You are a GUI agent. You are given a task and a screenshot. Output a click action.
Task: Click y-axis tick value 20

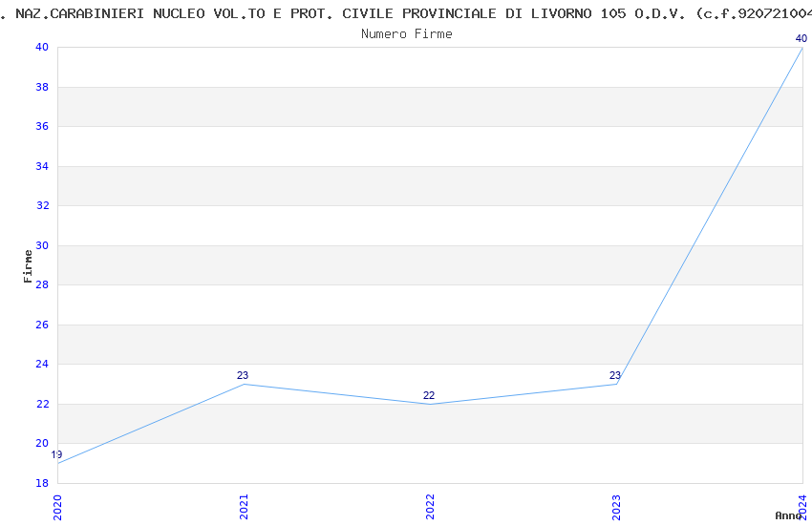[42, 443]
